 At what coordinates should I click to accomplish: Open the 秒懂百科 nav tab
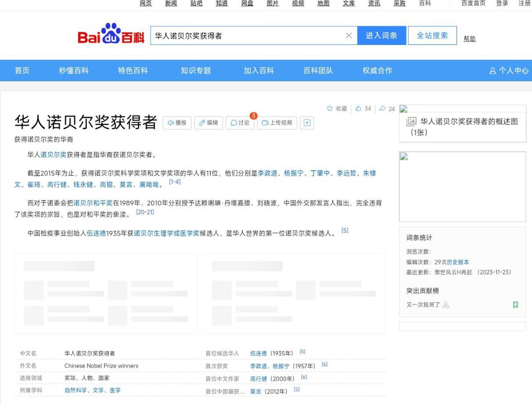pos(74,71)
